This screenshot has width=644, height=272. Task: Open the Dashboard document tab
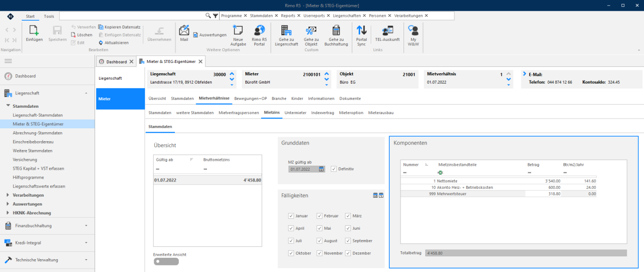pyautogui.click(x=116, y=61)
